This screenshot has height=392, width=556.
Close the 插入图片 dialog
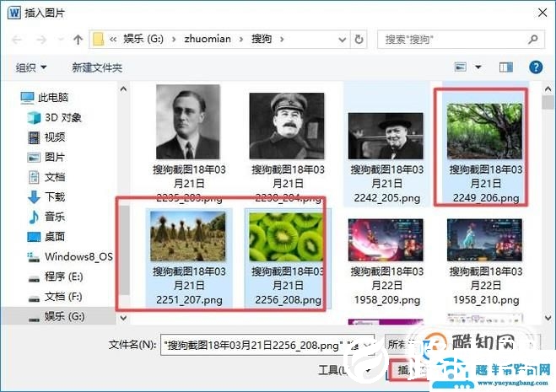pos(543,13)
